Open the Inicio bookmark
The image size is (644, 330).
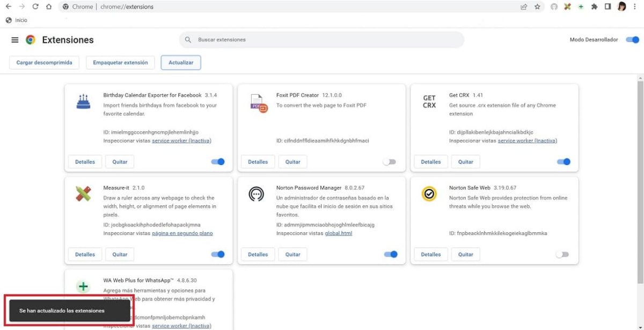17,20
